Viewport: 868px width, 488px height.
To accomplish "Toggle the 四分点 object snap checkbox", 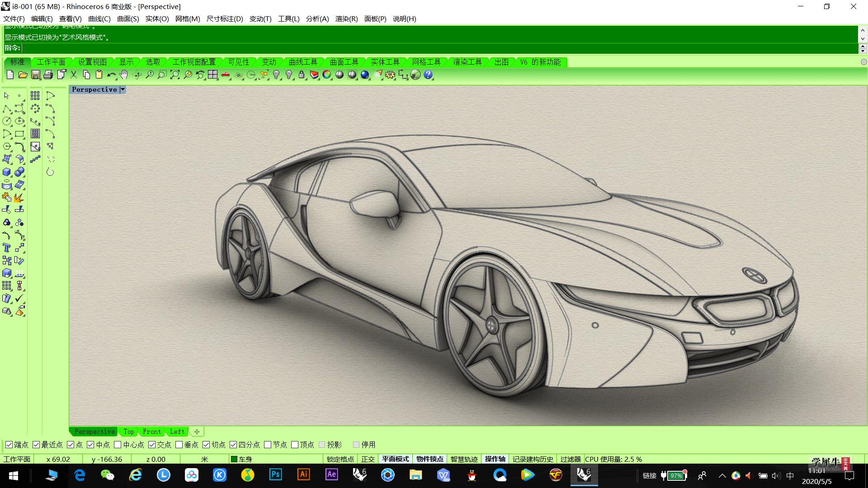I will [233, 445].
